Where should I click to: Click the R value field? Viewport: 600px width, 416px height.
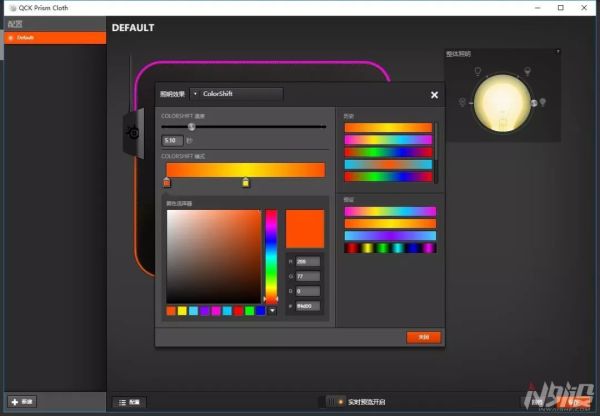pyautogui.click(x=308, y=261)
